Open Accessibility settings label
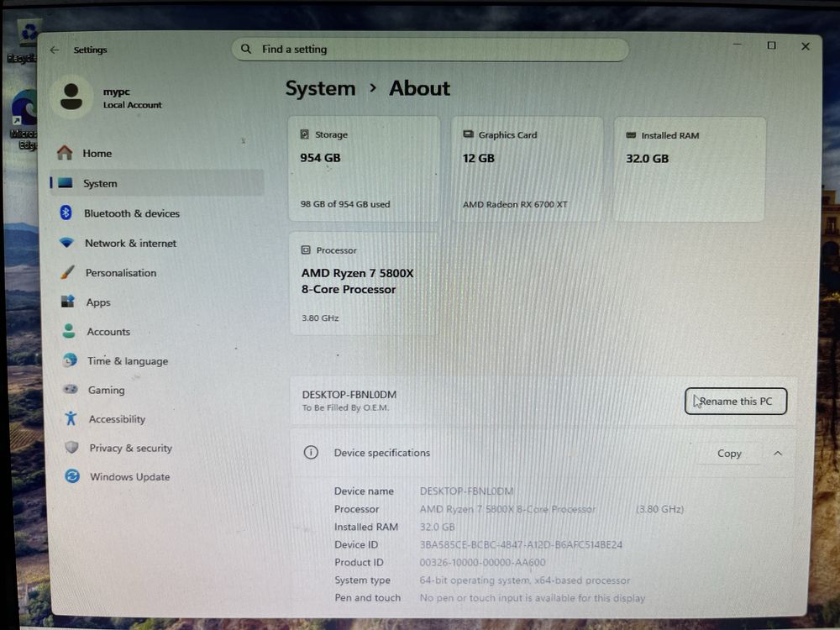Screen dimensions: 840x630 click(x=118, y=419)
